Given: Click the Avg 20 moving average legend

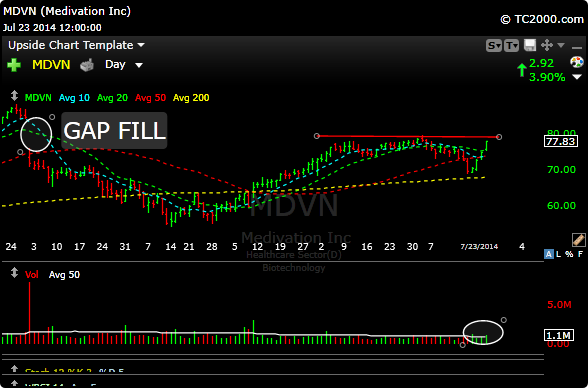Looking at the screenshot, I should pos(112,98).
